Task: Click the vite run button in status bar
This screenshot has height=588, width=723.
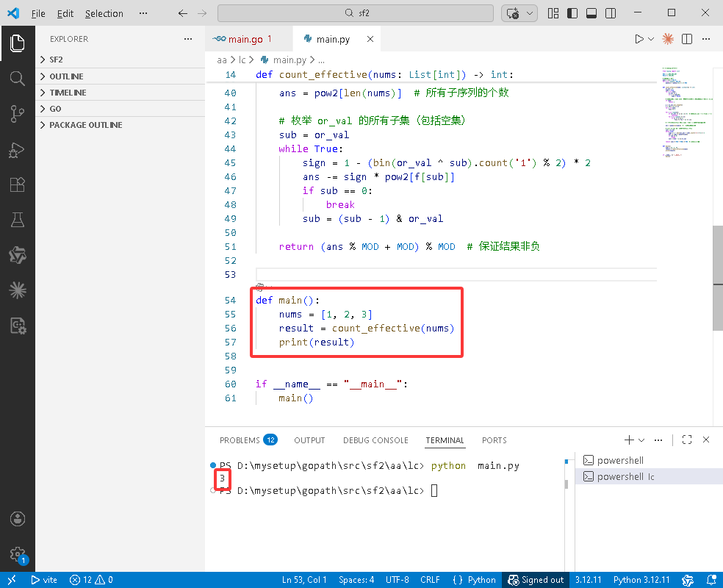Action: coord(44,580)
